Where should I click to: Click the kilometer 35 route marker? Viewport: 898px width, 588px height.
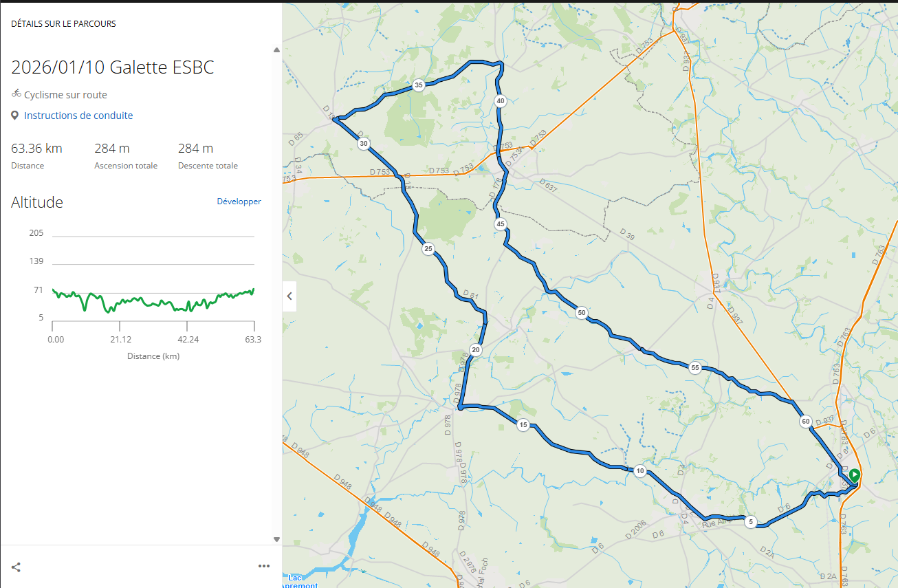point(419,86)
